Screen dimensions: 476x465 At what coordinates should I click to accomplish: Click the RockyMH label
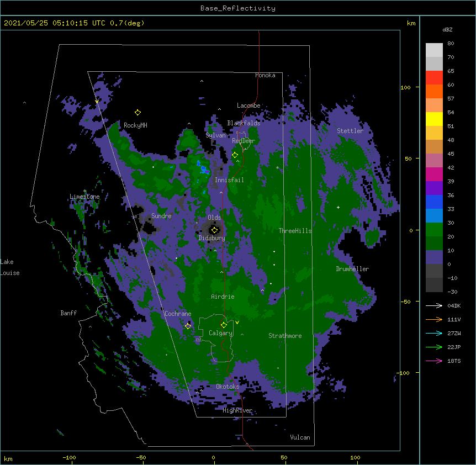(135, 125)
